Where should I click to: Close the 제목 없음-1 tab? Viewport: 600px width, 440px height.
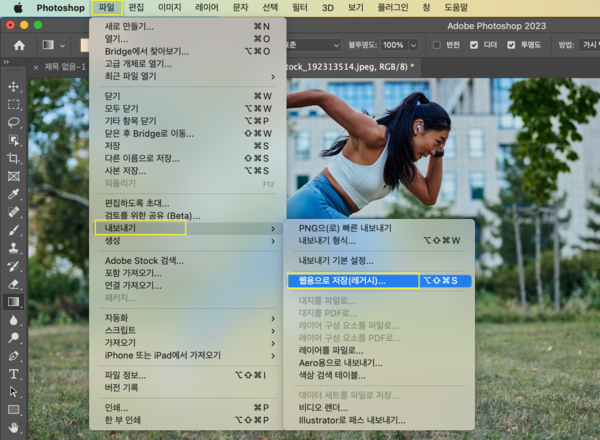tap(36, 67)
